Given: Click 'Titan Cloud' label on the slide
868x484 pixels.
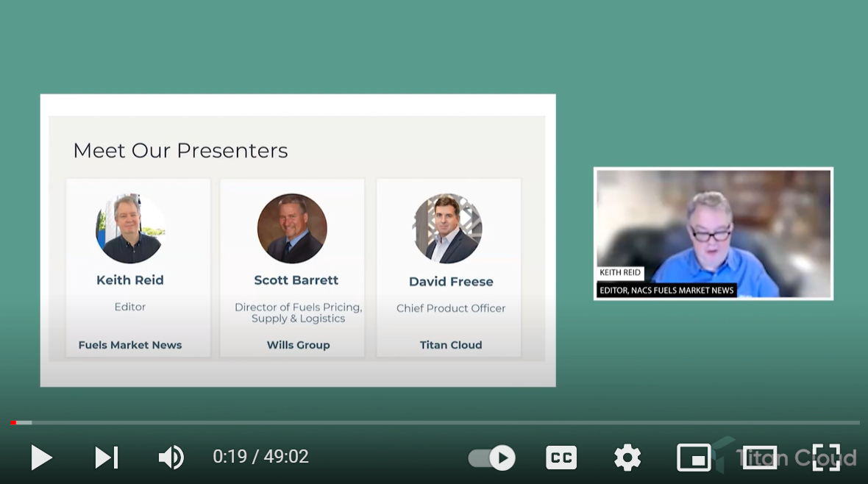Looking at the screenshot, I should pyautogui.click(x=451, y=345).
